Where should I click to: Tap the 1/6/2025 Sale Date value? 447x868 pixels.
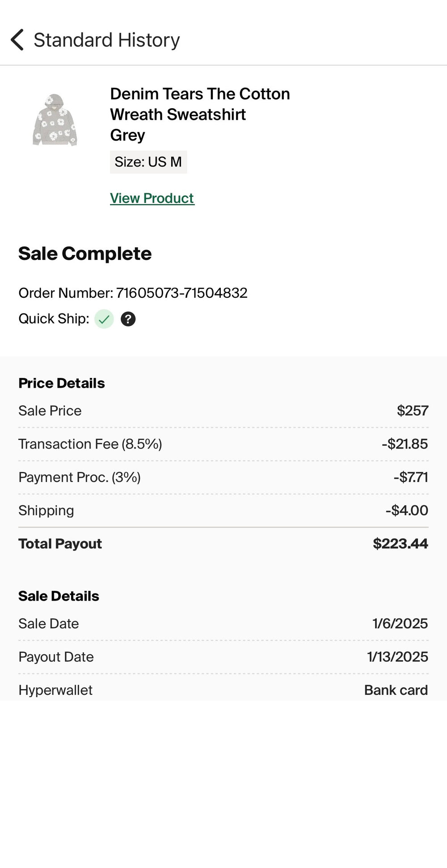[x=400, y=623]
